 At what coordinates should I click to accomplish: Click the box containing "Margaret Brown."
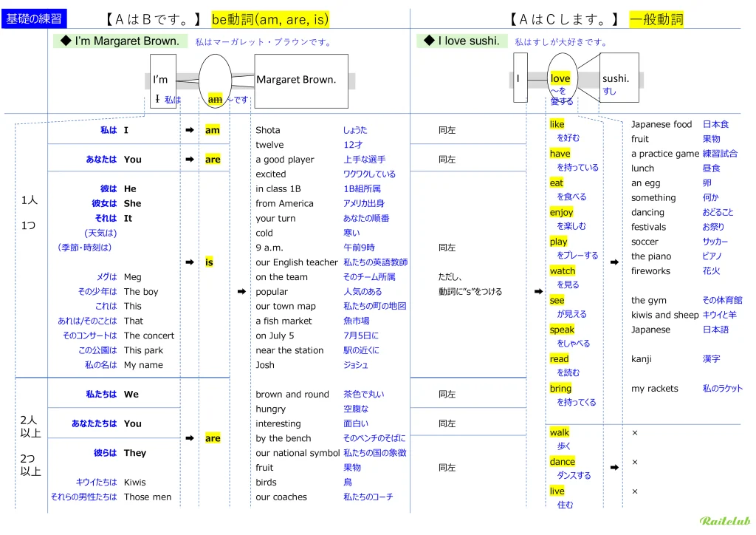(300, 80)
